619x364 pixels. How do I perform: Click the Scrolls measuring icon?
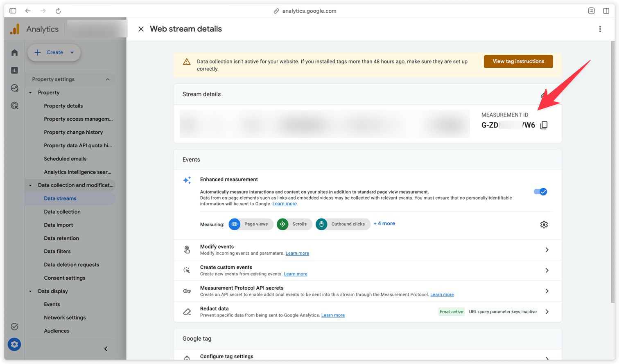click(x=282, y=224)
